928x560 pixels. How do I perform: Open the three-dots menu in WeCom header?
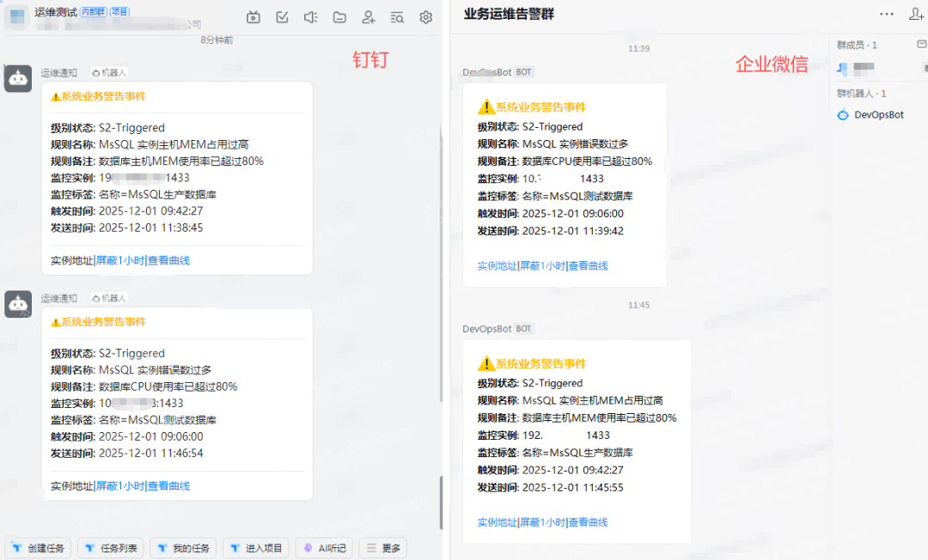[x=887, y=15]
